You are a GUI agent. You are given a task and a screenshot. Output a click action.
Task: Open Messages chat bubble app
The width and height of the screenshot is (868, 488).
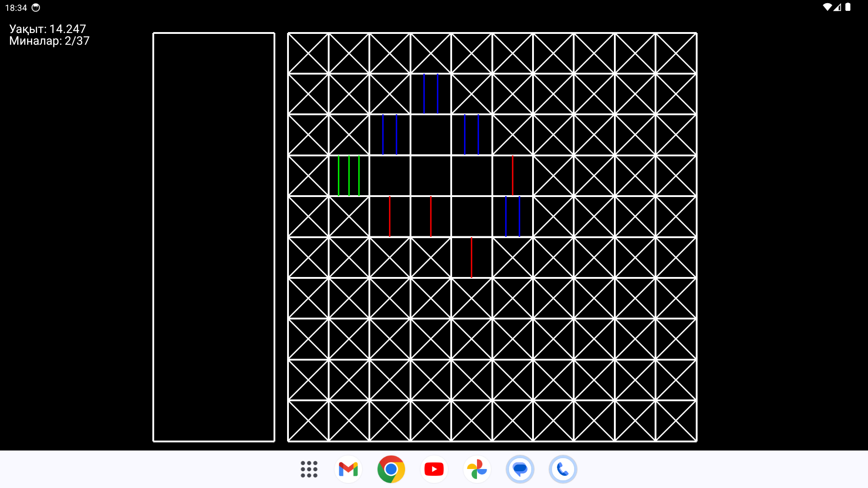pos(520,469)
